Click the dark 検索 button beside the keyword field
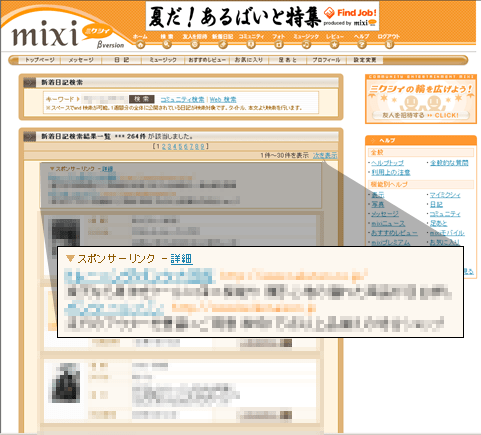481x435 pixels. (x=142, y=99)
